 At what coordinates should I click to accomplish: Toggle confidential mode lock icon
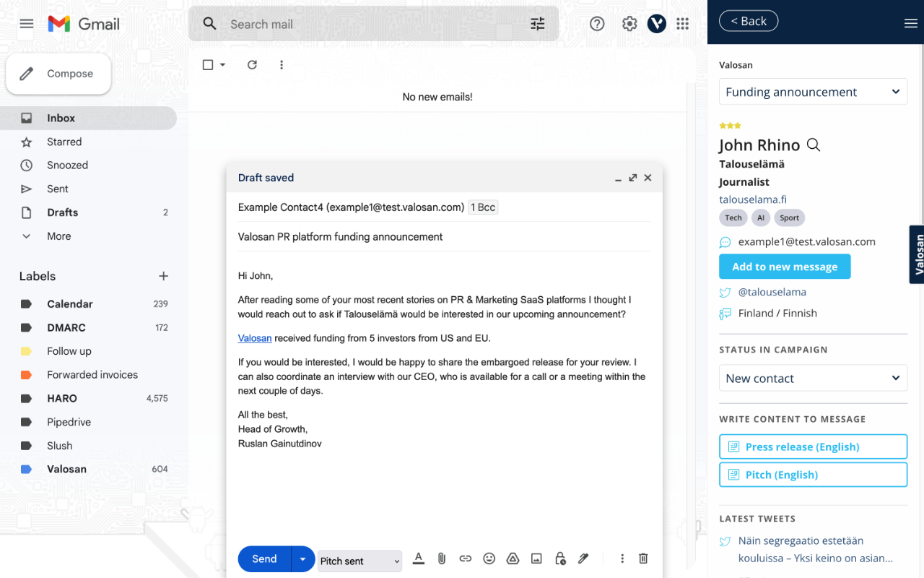560,558
